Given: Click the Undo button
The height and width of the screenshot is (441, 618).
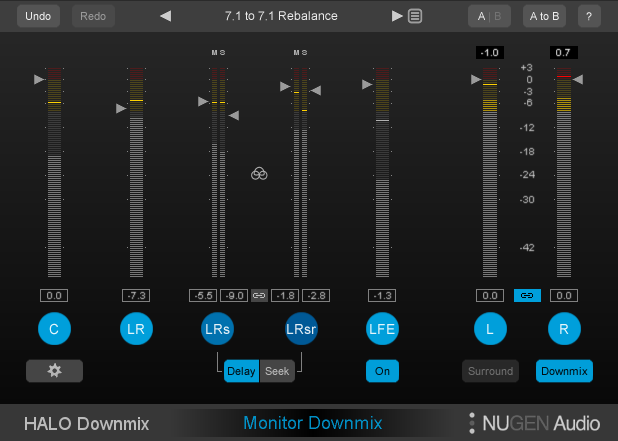Looking at the screenshot, I should point(38,16).
